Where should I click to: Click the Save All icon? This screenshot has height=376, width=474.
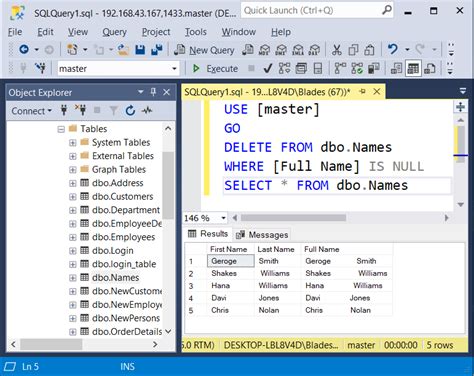coord(157,50)
